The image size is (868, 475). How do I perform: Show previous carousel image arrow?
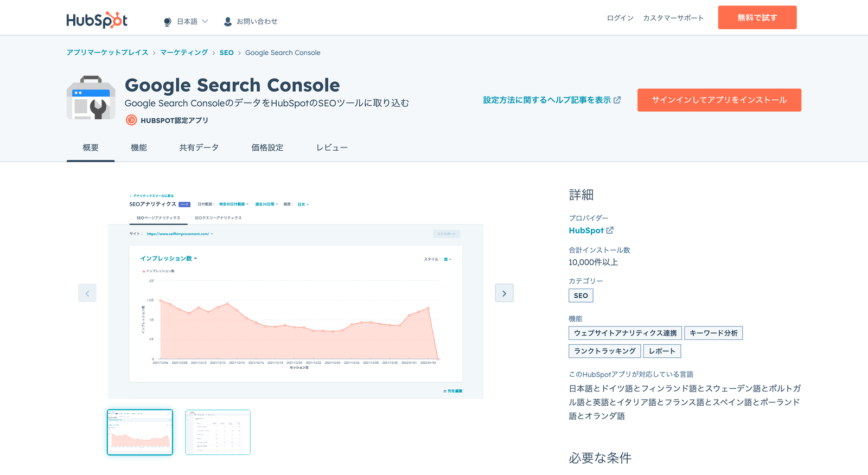pos(87,293)
